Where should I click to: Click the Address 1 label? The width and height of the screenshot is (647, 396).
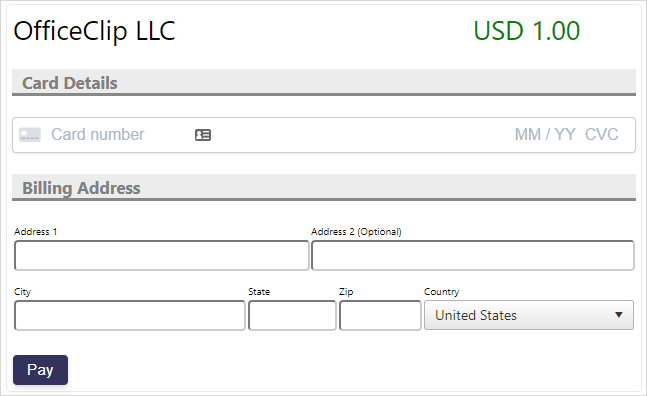point(35,231)
